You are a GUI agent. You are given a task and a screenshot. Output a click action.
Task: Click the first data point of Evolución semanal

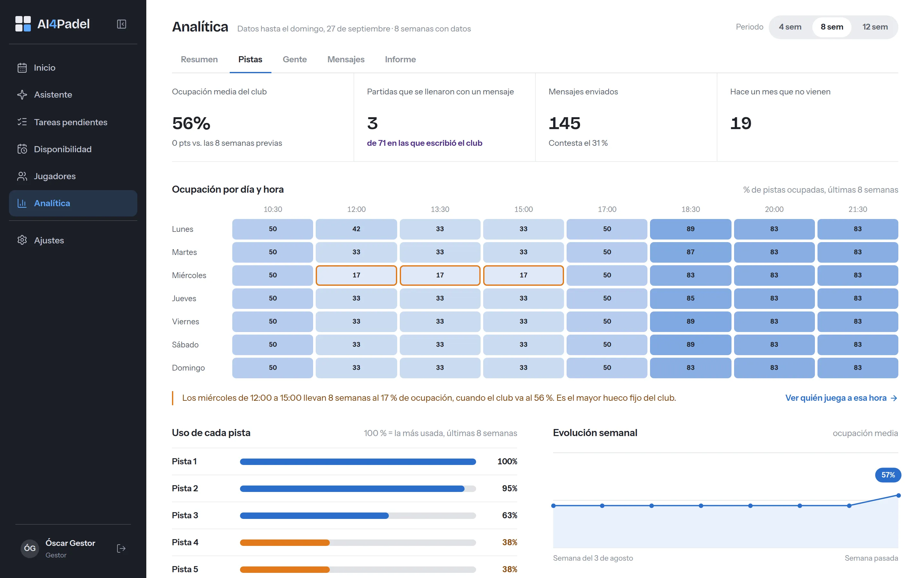(553, 506)
